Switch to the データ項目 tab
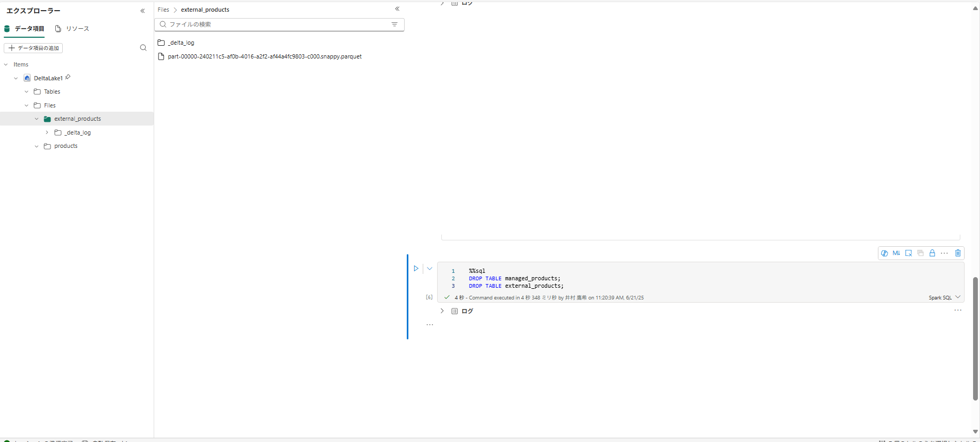980x442 pixels. 24,29
